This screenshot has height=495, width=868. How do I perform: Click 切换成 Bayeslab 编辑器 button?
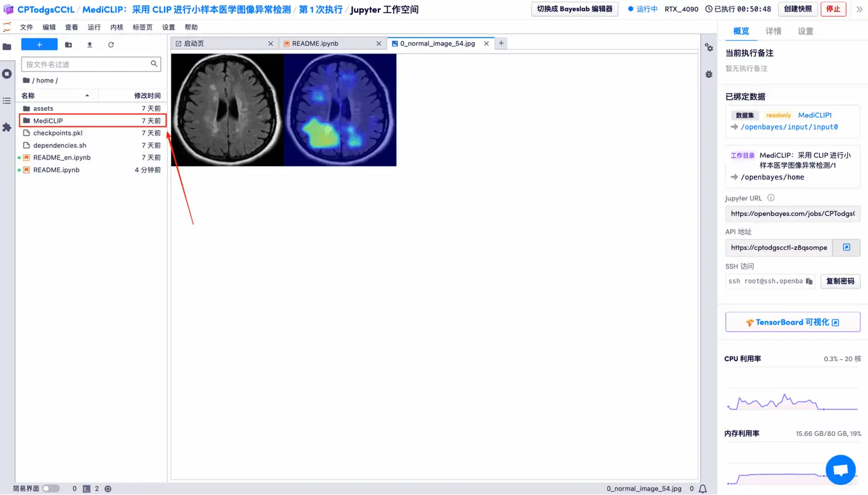(x=574, y=9)
